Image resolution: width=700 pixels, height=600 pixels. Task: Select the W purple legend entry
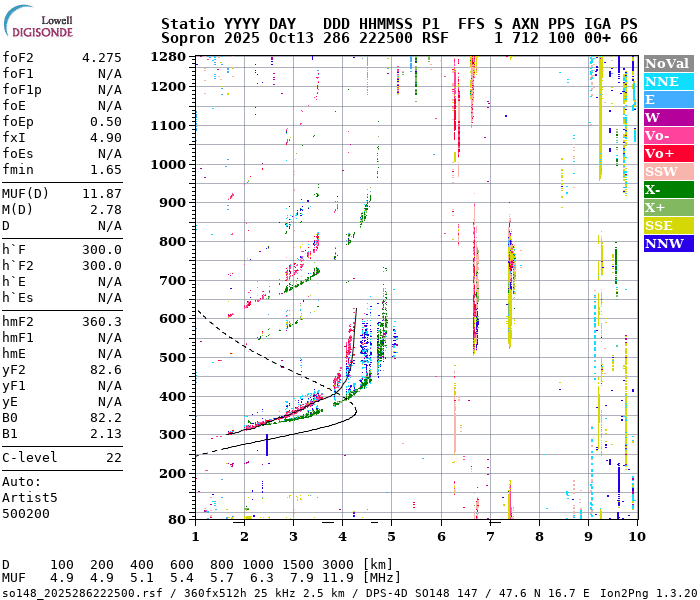tap(667, 117)
